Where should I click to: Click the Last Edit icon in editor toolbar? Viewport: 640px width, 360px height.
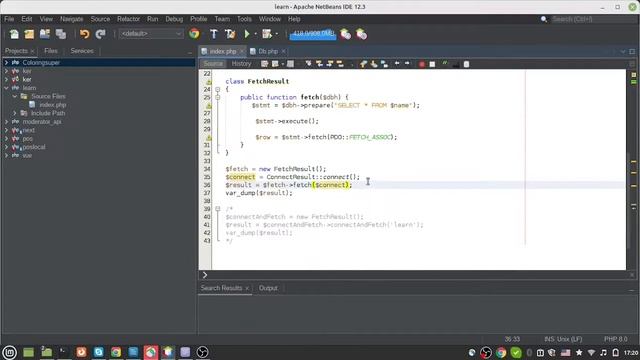coord(264,64)
